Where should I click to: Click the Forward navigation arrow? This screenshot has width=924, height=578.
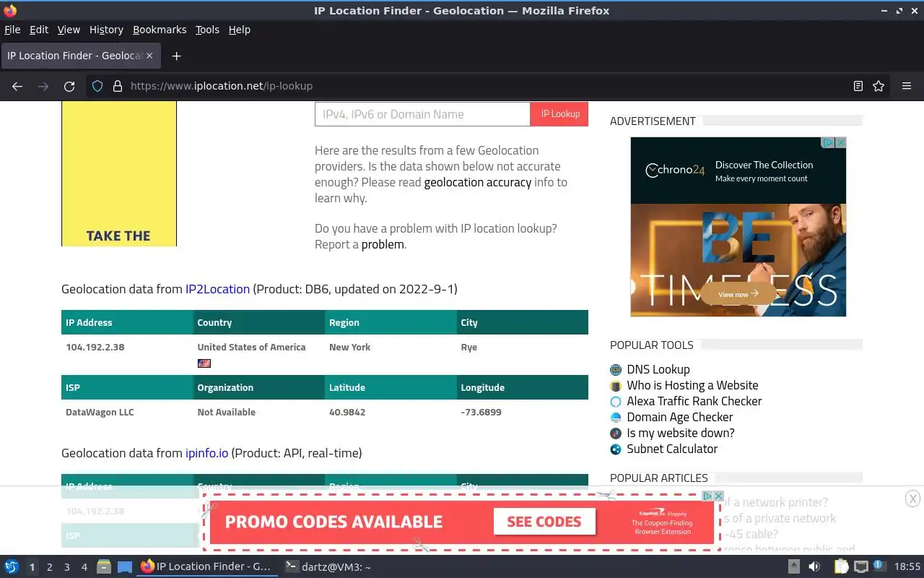point(43,86)
